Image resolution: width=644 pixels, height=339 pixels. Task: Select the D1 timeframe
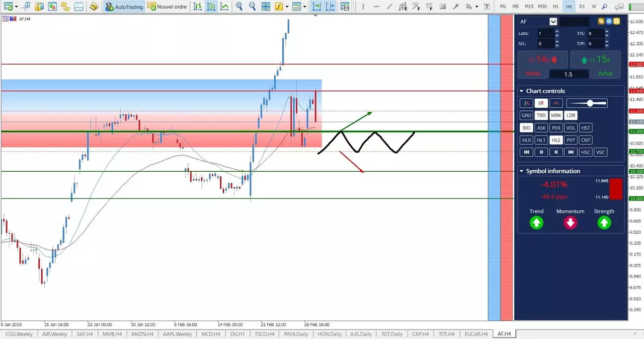[x=582, y=7]
